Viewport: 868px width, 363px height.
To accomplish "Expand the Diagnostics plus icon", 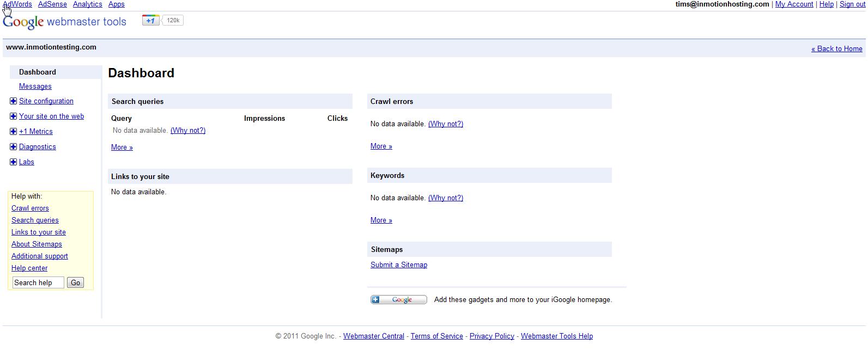I will tap(14, 147).
